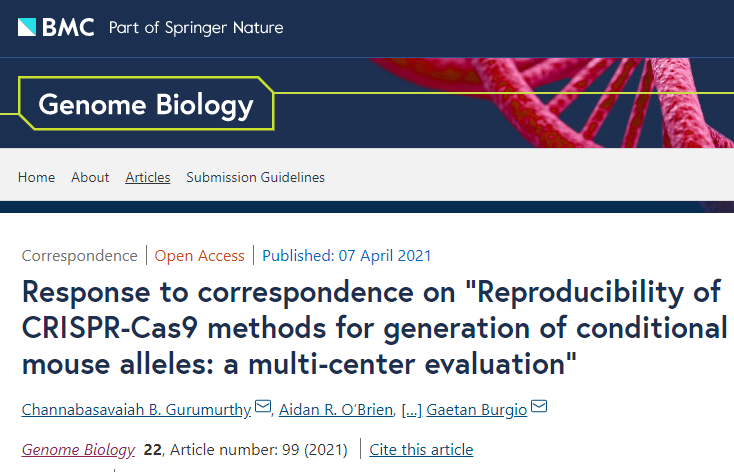Click the Published 07 April 2021 date
Viewport: 734px width, 472px height.
click(x=346, y=255)
